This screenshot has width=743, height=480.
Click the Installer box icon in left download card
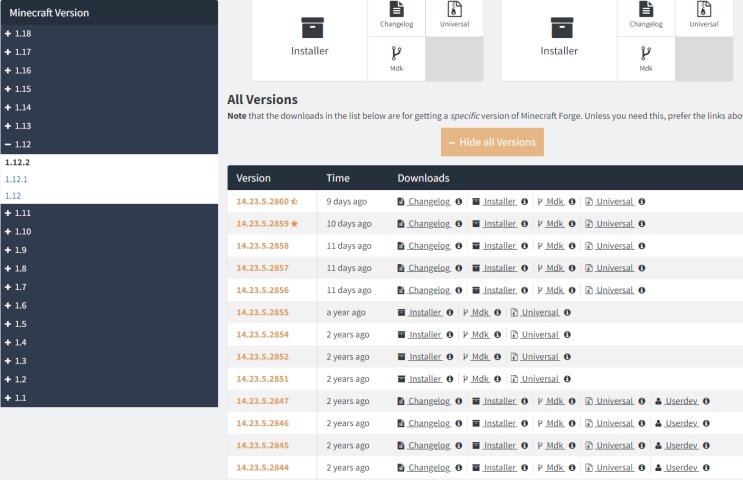coord(309,28)
